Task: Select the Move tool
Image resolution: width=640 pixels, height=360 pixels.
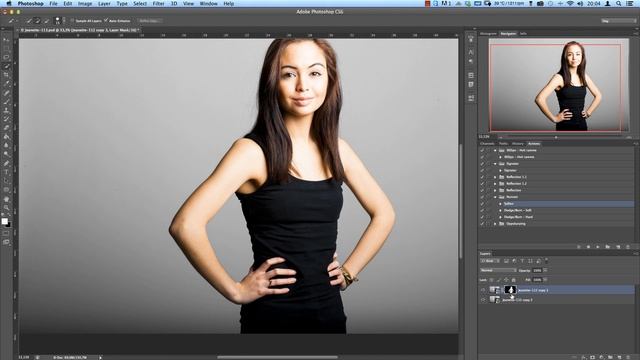Action: point(6,40)
